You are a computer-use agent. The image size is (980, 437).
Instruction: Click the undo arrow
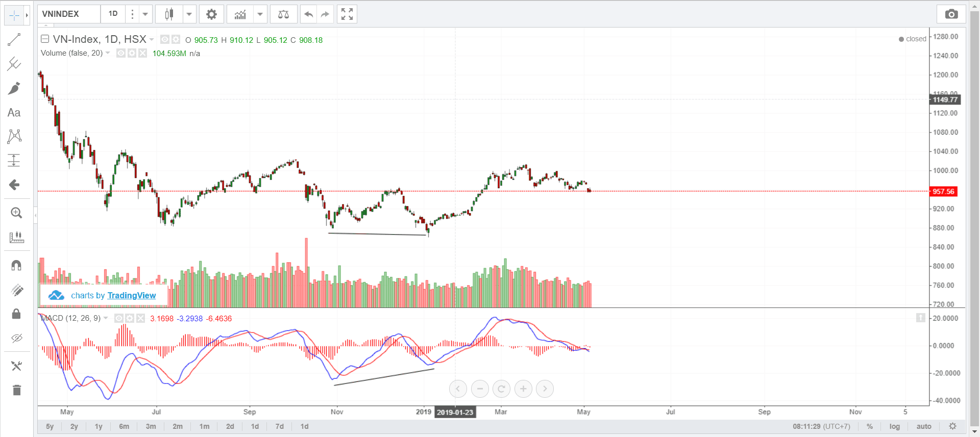(x=308, y=14)
